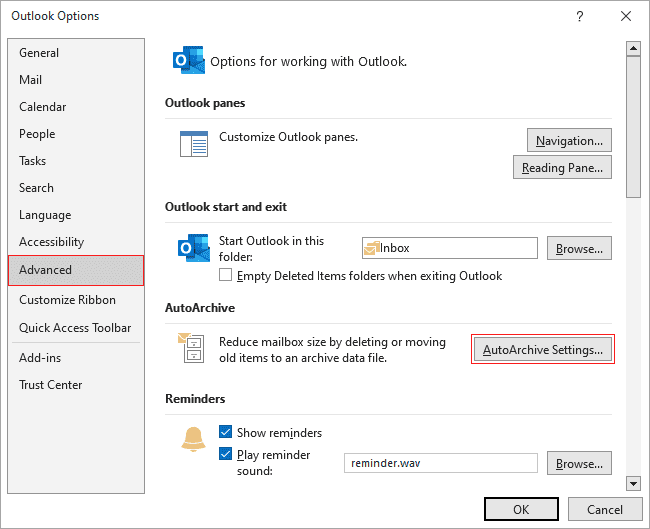This screenshot has width=650, height=529.
Task: Click the Inbox start folder field
Action: click(x=450, y=248)
